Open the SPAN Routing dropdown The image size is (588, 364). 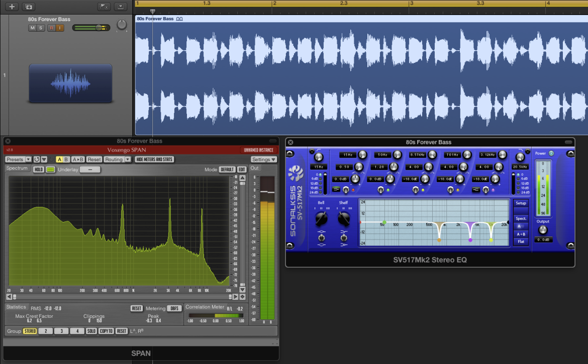(118, 160)
